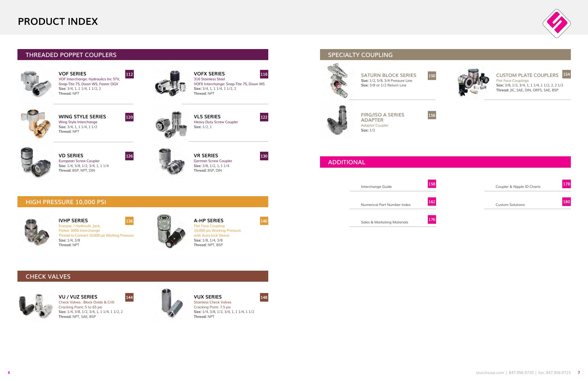
Task: Click the Stucchi diamond logo
Action: pos(556,23)
